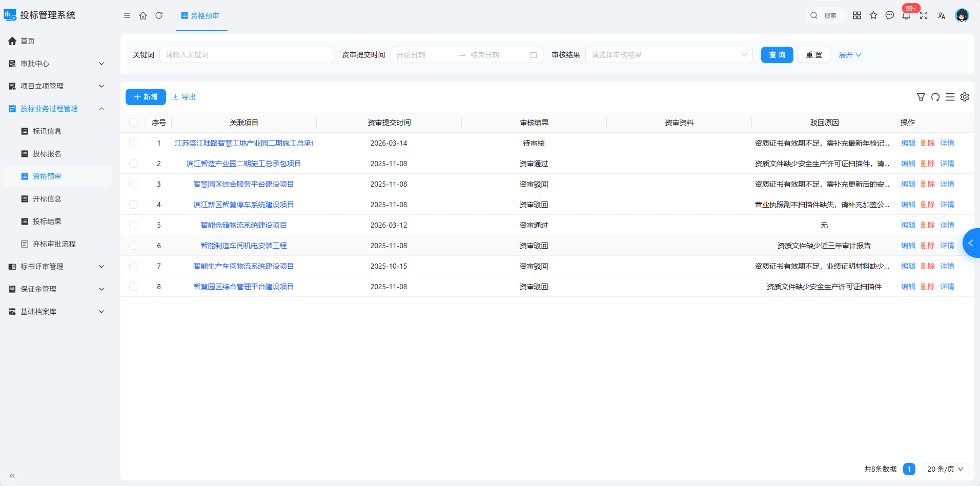The height and width of the screenshot is (486, 980).
Task: Toggle fullscreen mode icon
Action: coord(924,15)
